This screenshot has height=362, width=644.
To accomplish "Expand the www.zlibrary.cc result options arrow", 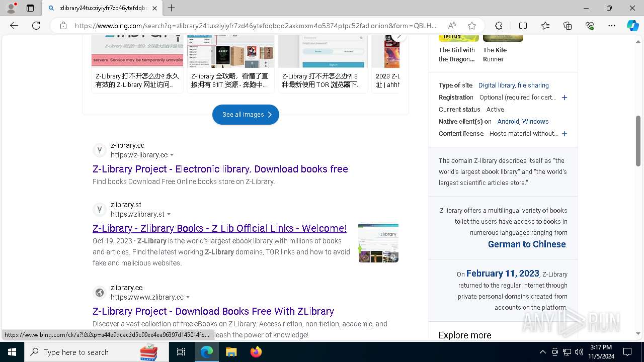I will (x=188, y=297).
